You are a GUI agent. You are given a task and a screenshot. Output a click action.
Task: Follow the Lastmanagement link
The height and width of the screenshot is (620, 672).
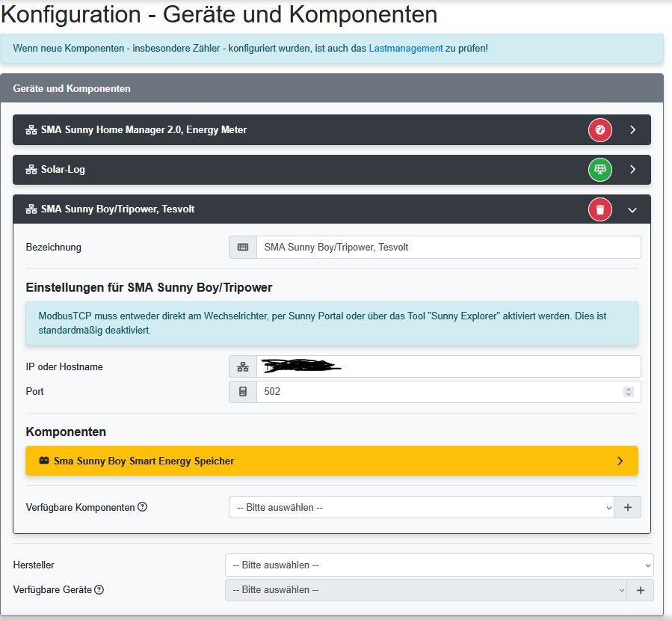point(406,48)
